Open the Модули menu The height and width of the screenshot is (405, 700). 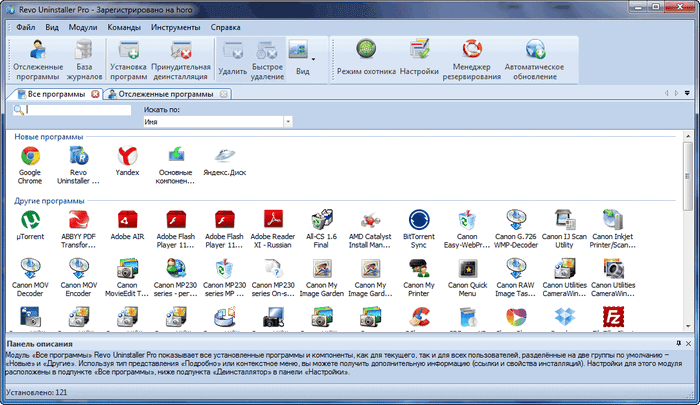tap(83, 27)
